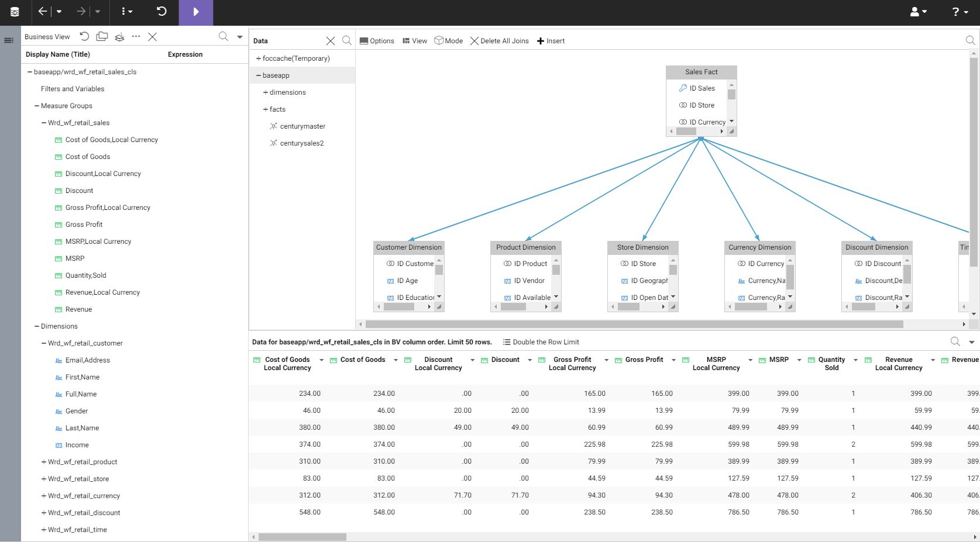Click the stacked layers icon in Business View toolbar

coord(119,36)
